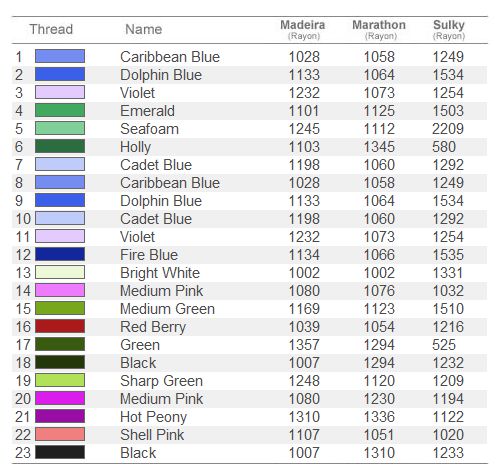Select the Black thread name in row 23
This screenshot has width=500, height=474.
138,453
